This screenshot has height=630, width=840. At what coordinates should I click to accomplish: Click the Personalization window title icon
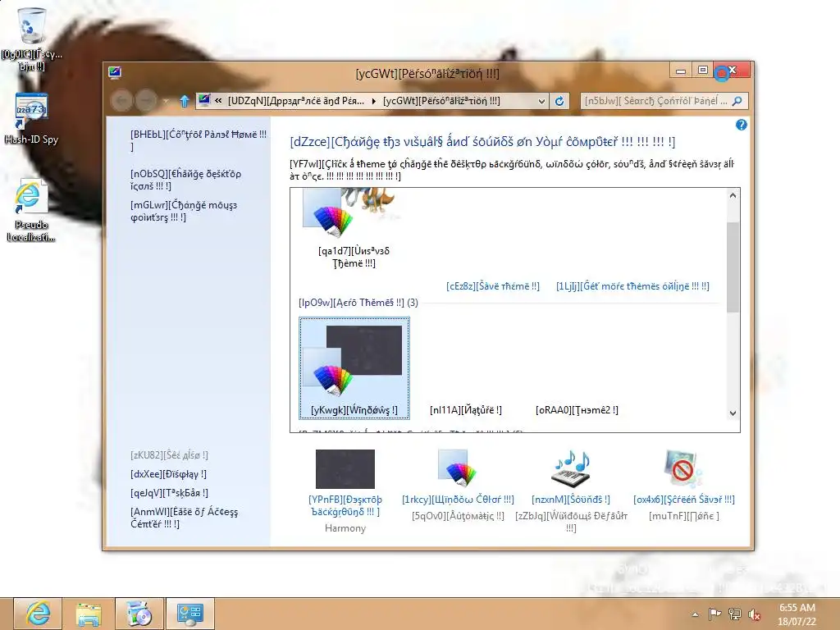pos(115,72)
